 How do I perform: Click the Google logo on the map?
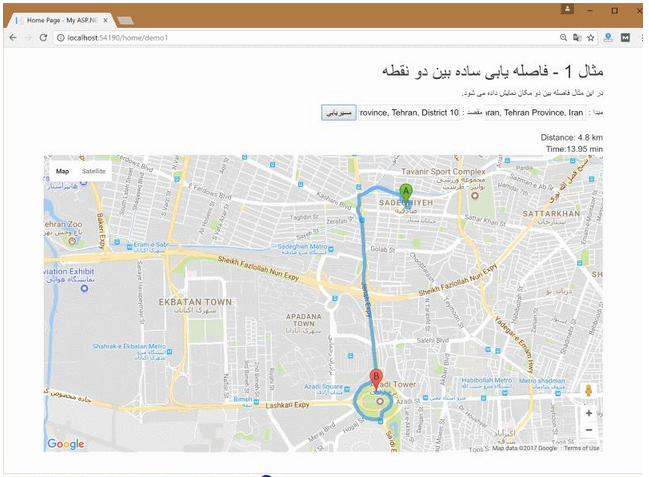tap(66, 444)
